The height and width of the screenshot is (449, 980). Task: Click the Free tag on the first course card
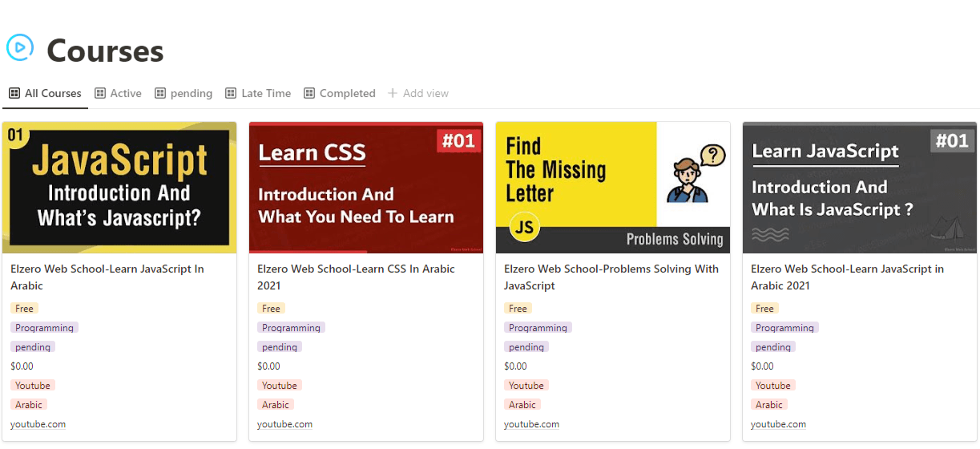pos(24,309)
